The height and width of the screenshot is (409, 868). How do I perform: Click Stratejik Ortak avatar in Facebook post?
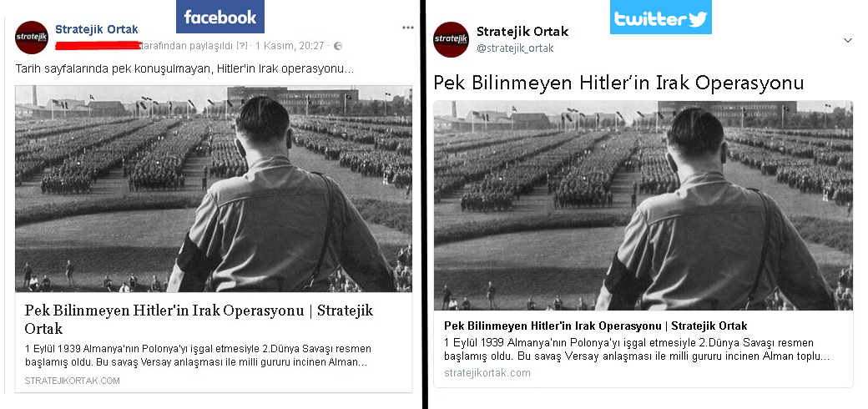[x=32, y=37]
